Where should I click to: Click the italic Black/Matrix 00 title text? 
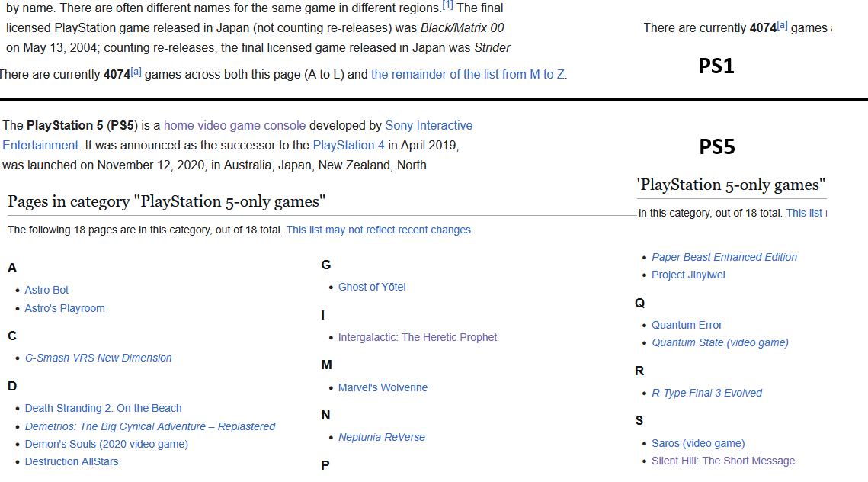coord(463,27)
